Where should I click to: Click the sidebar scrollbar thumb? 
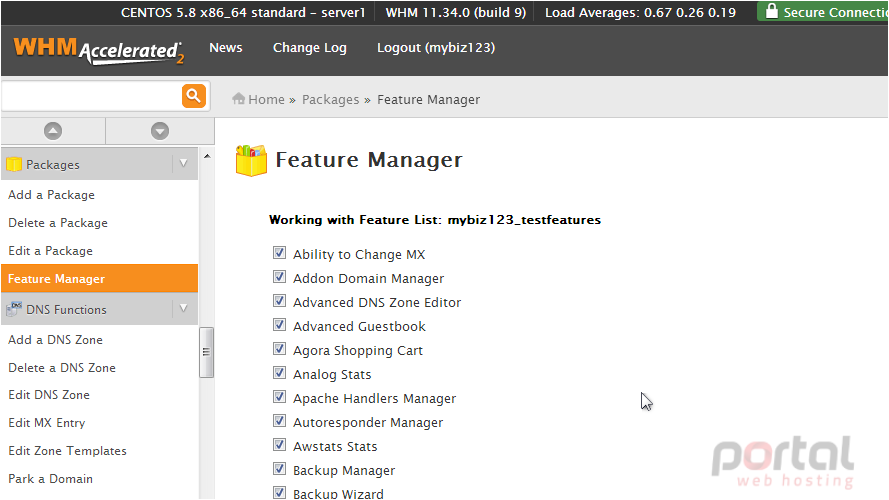pyautogui.click(x=206, y=352)
